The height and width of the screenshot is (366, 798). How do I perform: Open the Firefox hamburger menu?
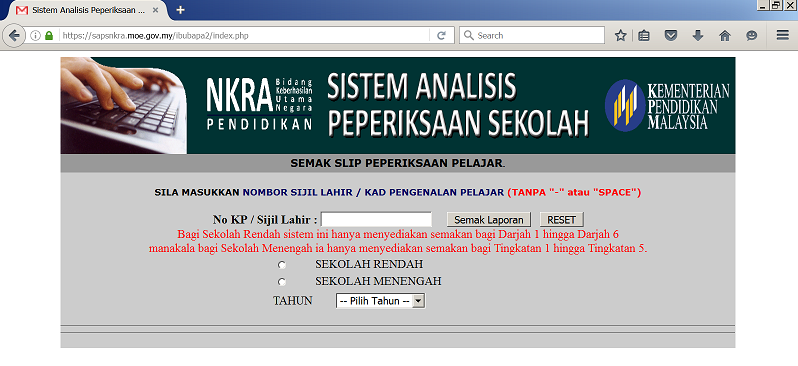point(782,35)
